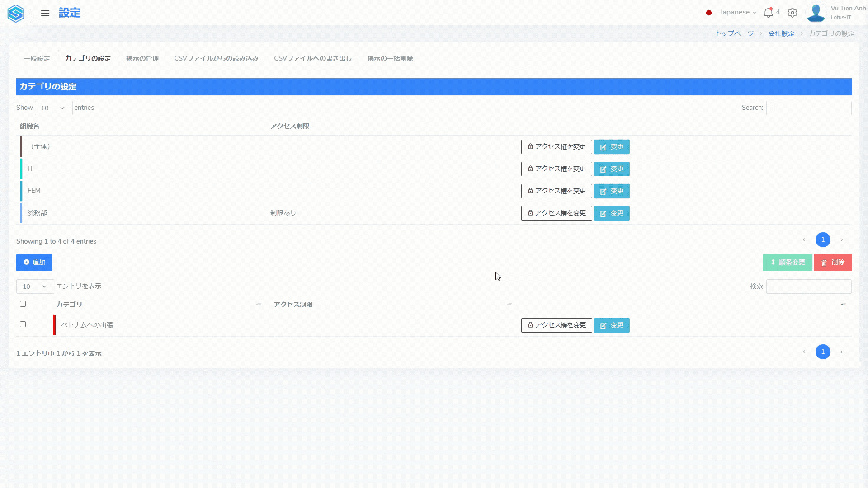Click the user avatar picture
868x488 pixels.
tap(816, 13)
